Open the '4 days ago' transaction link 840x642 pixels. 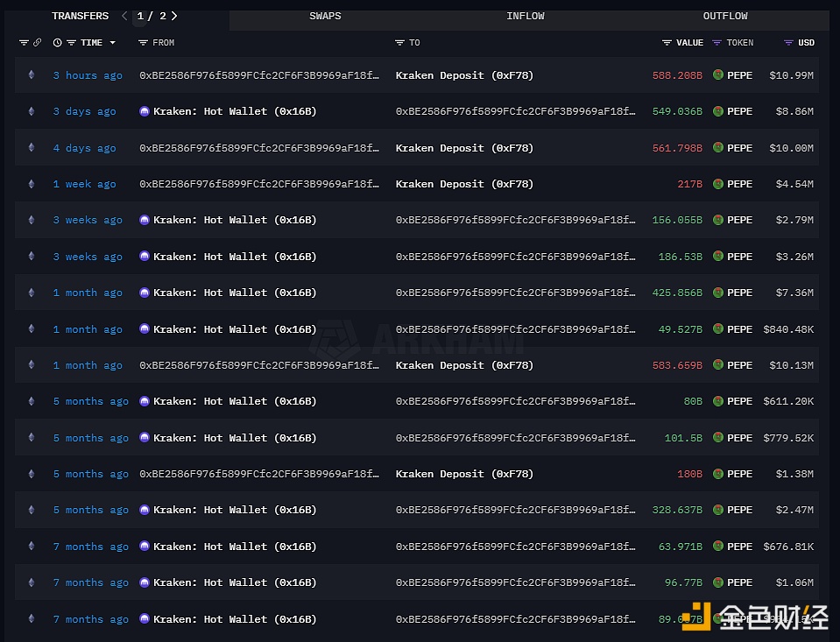pyautogui.click(x=85, y=148)
